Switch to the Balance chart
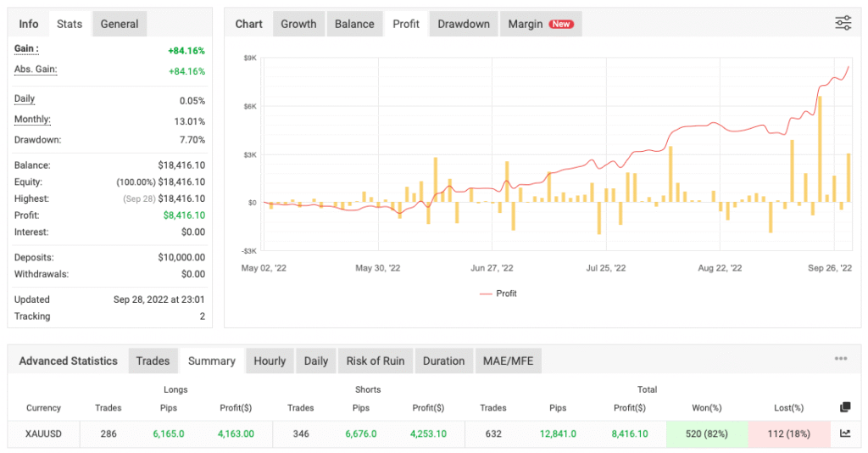 pyautogui.click(x=354, y=24)
